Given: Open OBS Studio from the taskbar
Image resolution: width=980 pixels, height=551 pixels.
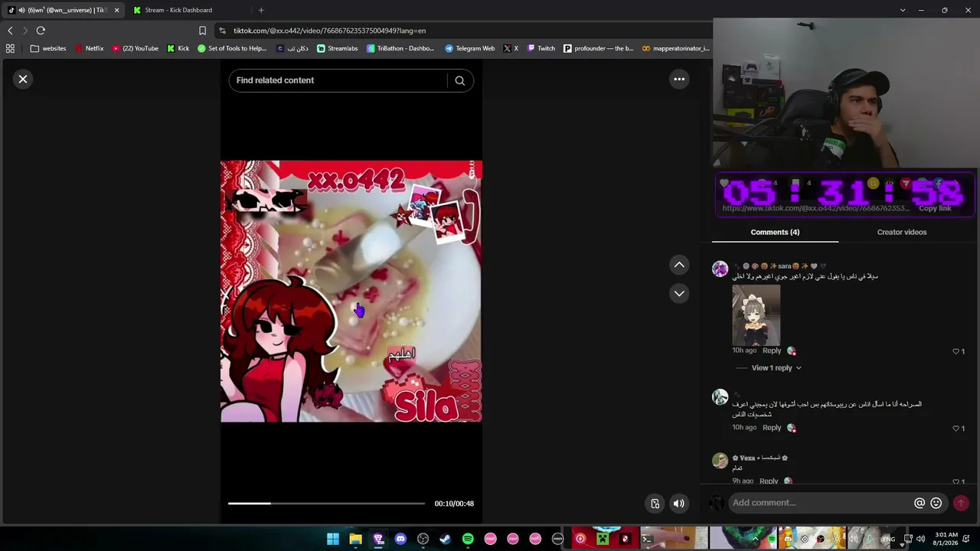Looking at the screenshot, I should [423, 539].
